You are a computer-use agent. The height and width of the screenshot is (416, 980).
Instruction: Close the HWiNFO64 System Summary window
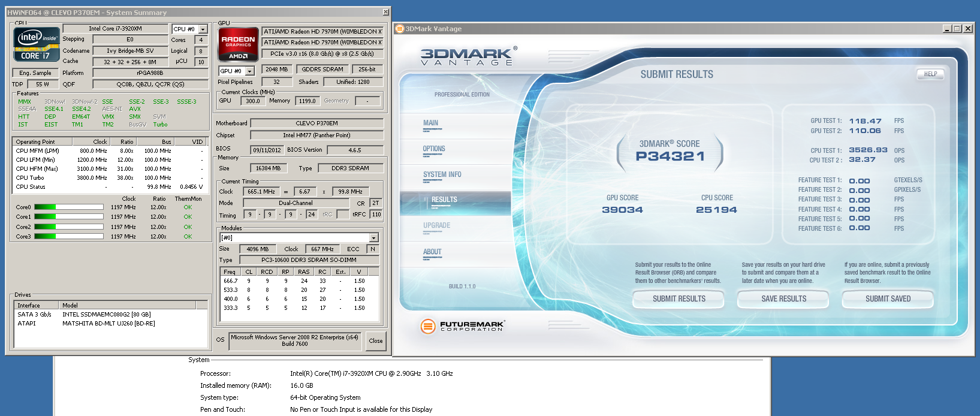point(385,12)
